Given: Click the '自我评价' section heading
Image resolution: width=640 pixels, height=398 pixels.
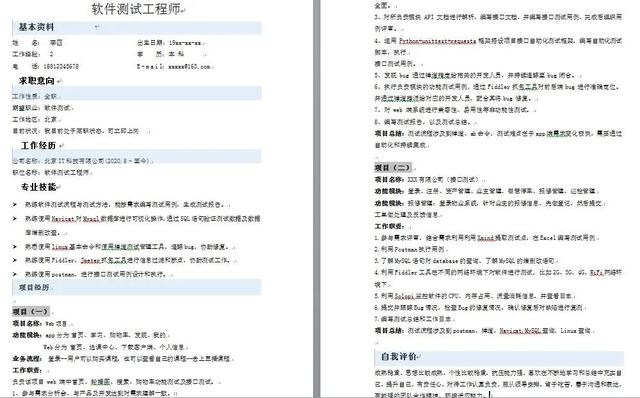Looking at the screenshot, I should point(398,356).
